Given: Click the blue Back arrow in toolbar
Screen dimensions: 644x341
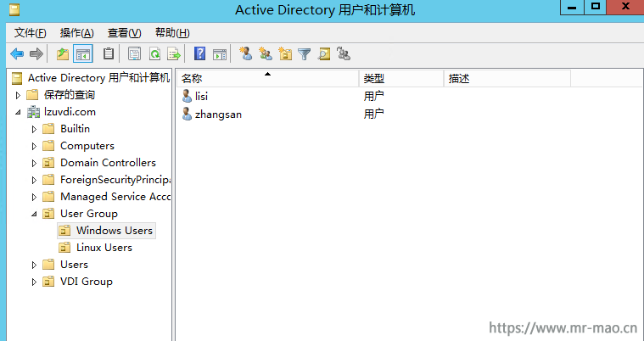Looking at the screenshot, I should point(17,53).
